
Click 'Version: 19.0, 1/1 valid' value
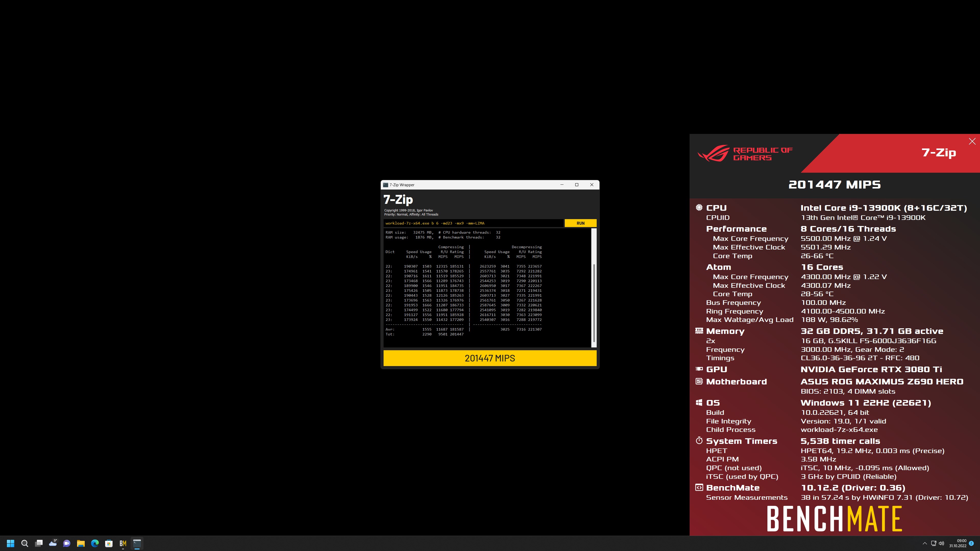(x=843, y=421)
